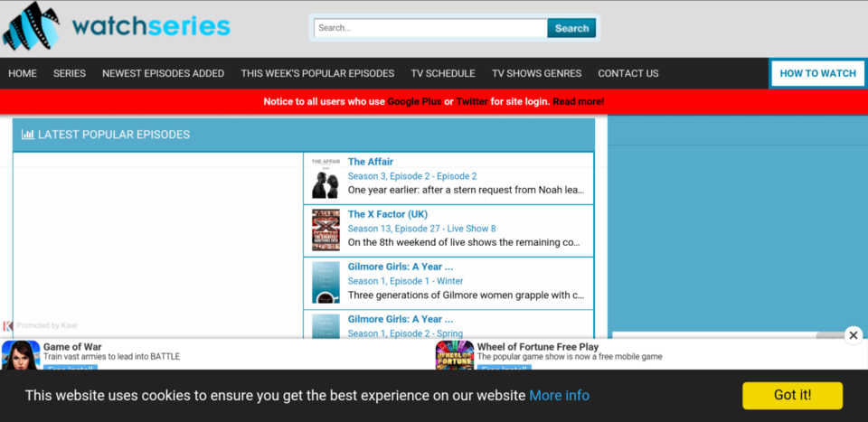Open Season 1, Episode 1 - Winter link
The image size is (868, 422).
[x=405, y=281]
